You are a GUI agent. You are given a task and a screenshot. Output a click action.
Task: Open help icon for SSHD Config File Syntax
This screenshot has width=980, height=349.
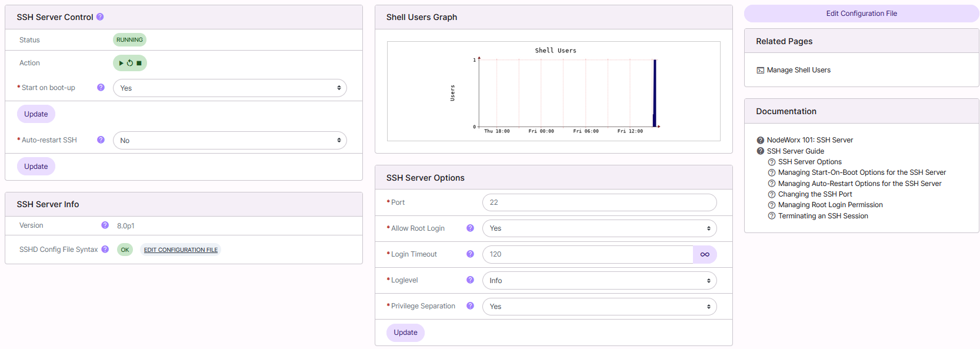tap(105, 249)
